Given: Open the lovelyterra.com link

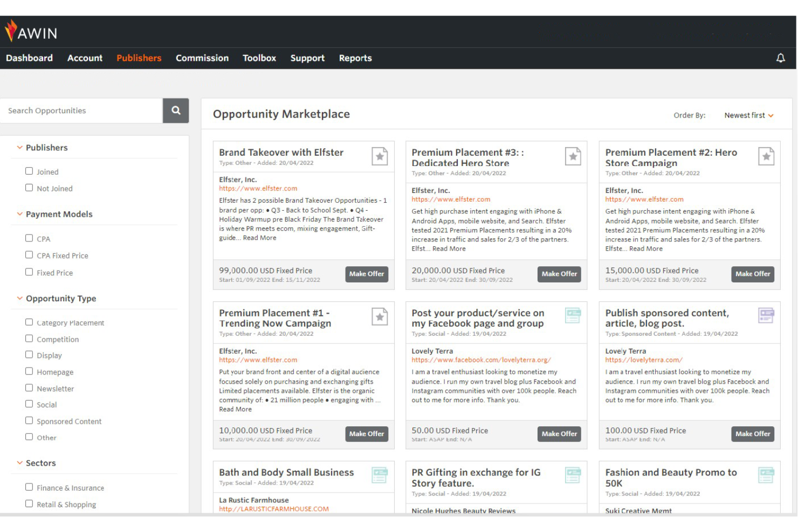Looking at the screenshot, I should (643, 360).
